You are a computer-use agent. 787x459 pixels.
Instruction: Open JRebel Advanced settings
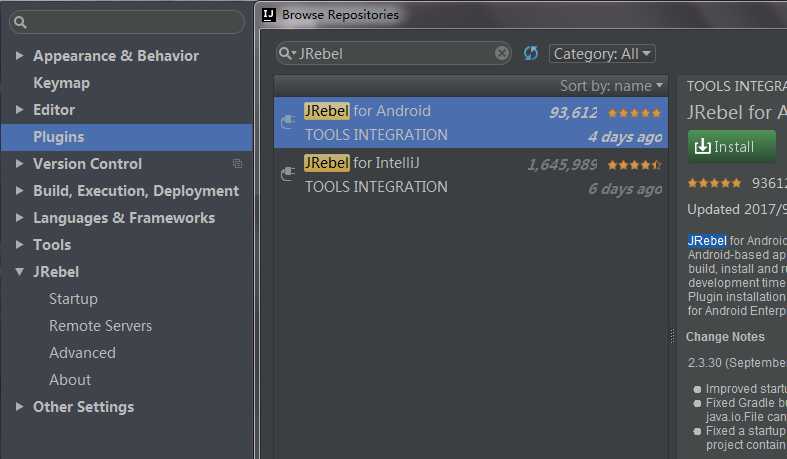click(82, 353)
